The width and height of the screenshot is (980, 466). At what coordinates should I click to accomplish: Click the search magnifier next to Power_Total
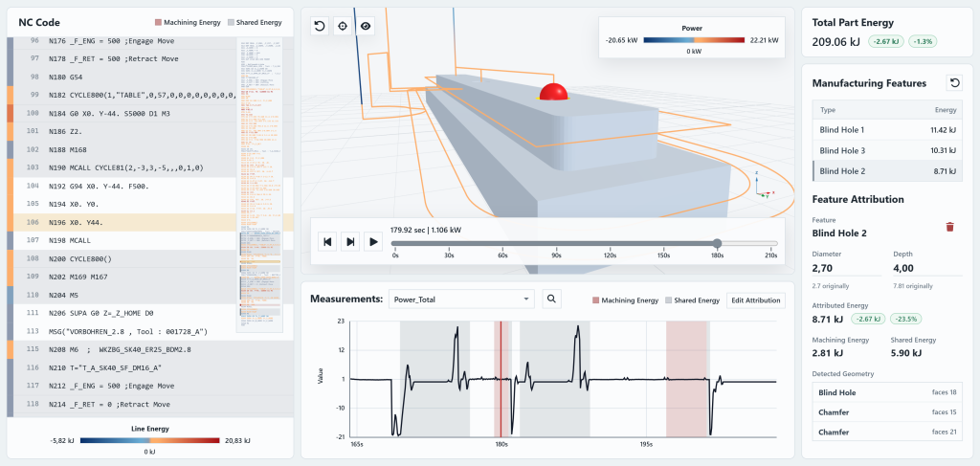click(x=551, y=300)
